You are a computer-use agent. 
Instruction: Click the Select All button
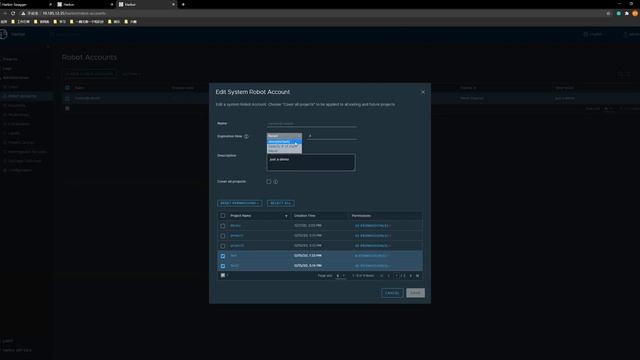(281, 203)
